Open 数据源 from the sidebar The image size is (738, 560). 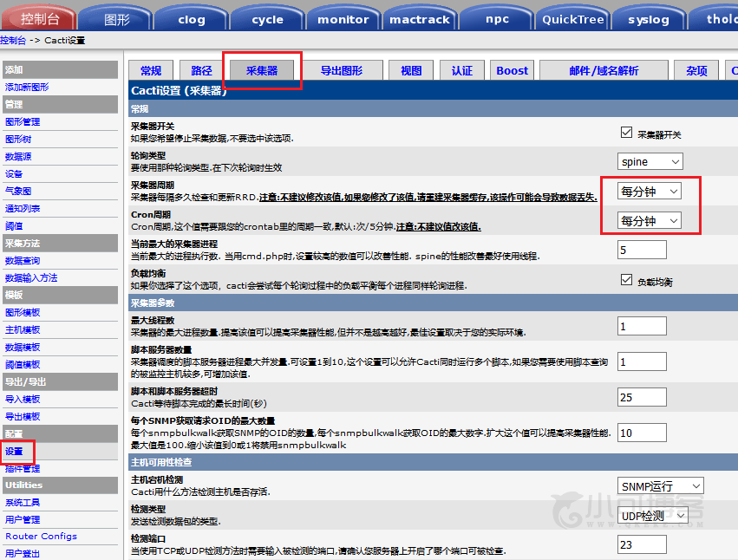coord(18,157)
